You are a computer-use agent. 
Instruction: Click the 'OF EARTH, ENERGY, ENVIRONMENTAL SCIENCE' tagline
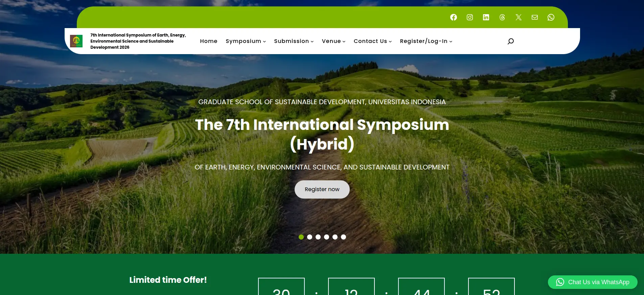click(322, 167)
